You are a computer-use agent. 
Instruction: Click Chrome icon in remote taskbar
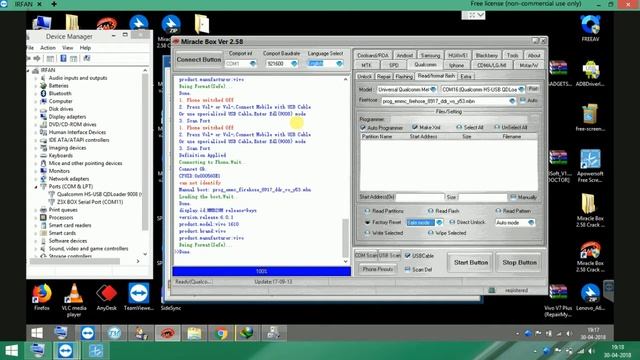pyautogui.click(x=221, y=333)
